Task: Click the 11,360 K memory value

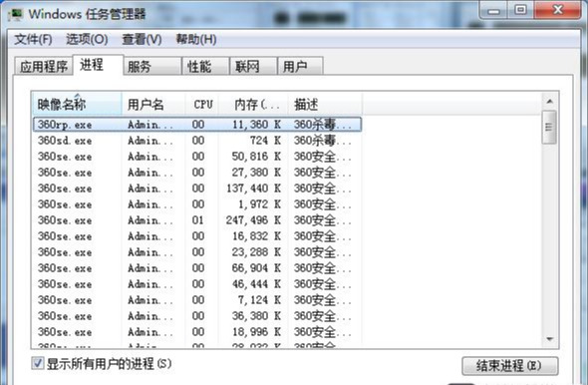Action: (x=256, y=125)
